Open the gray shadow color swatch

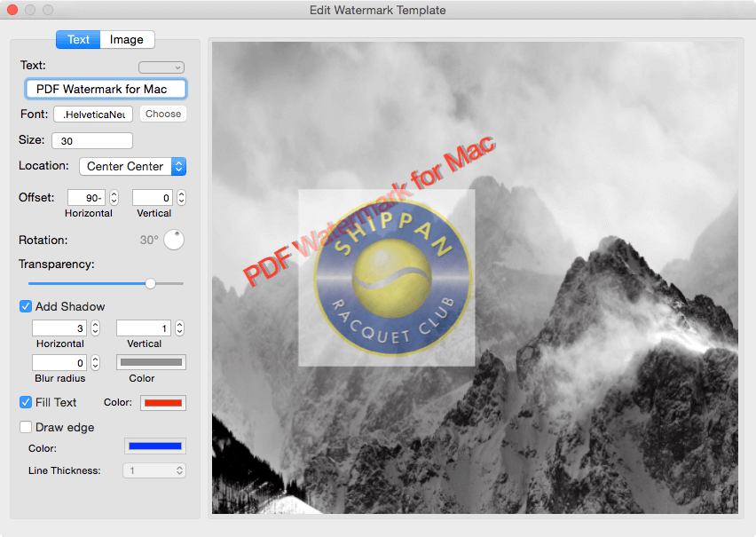(x=152, y=362)
